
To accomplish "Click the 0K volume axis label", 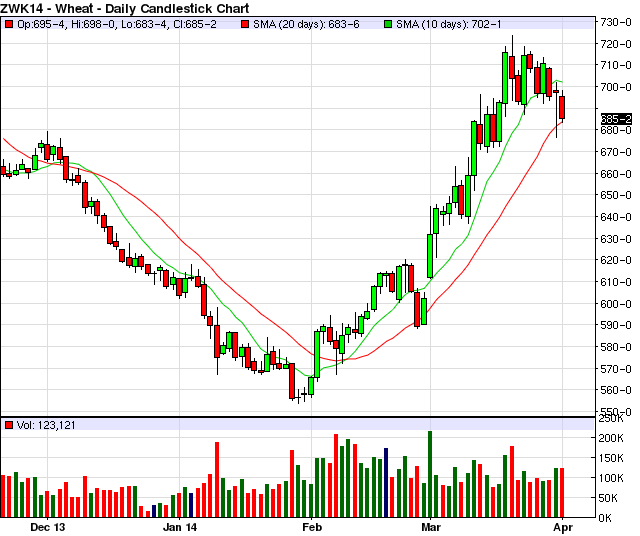I will [x=605, y=518].
